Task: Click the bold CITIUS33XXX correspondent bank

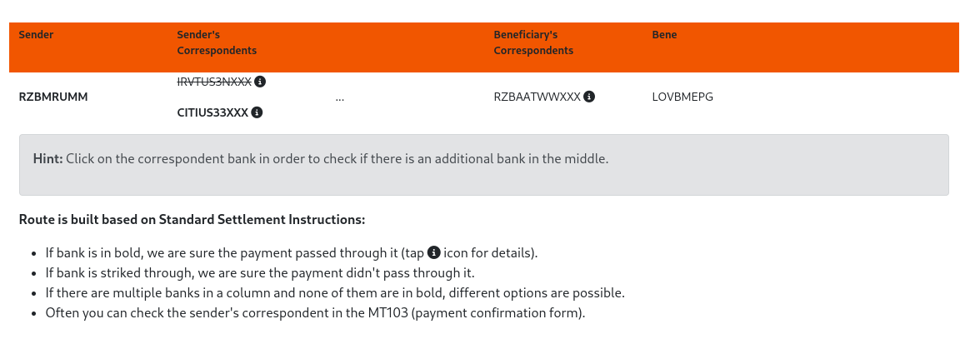Action: (x=212, y=112)
